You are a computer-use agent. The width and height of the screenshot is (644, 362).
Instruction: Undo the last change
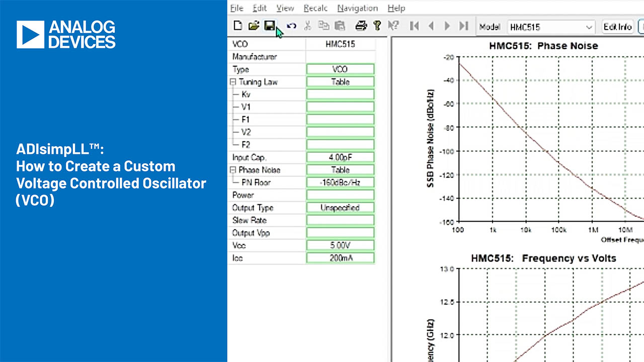coord(291,26)
